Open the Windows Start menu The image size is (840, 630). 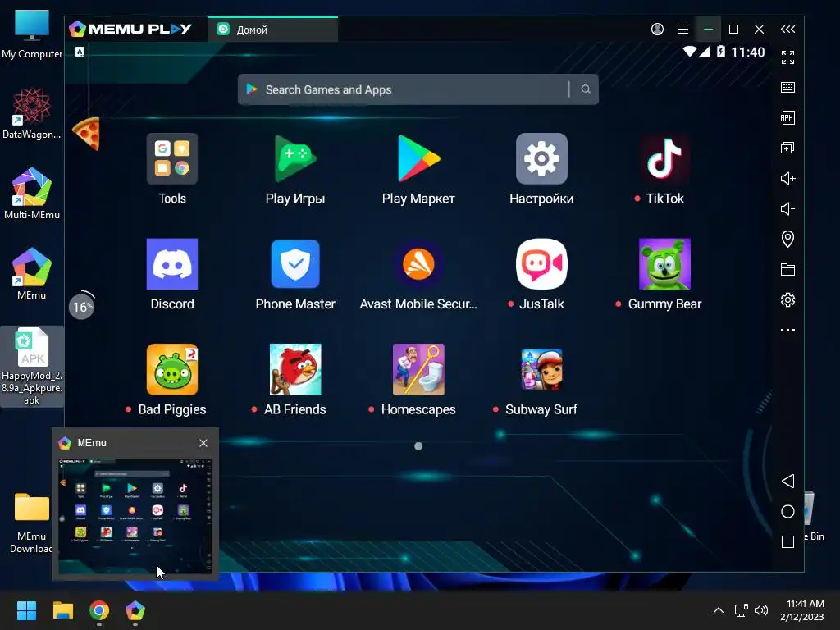(26, 610)
